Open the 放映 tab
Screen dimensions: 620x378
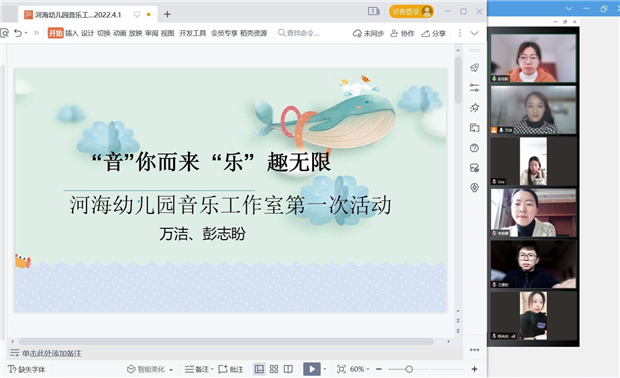135,33
